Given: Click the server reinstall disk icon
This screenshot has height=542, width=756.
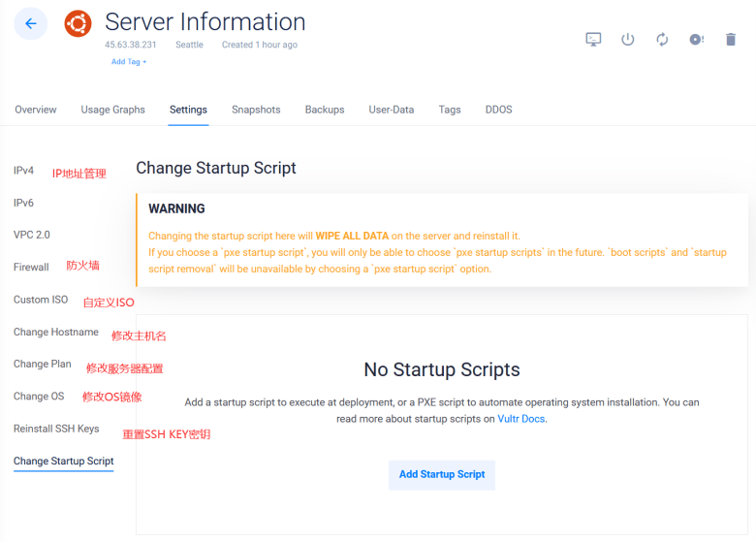Looking at the screenshot, I should (696, 39).
